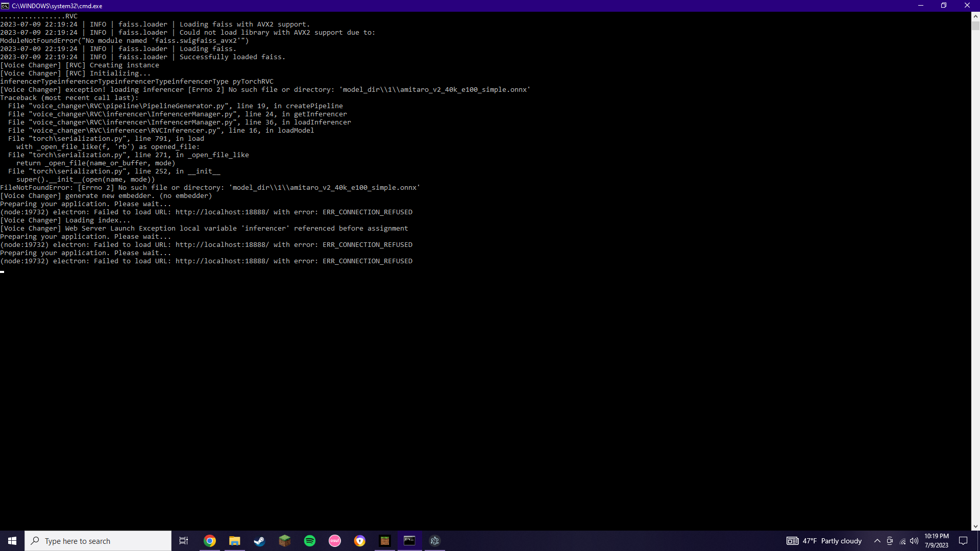Click the screen rotation lock tray icon
The height and width of the screenshot is (551, 980).
[x=889, y=541]
